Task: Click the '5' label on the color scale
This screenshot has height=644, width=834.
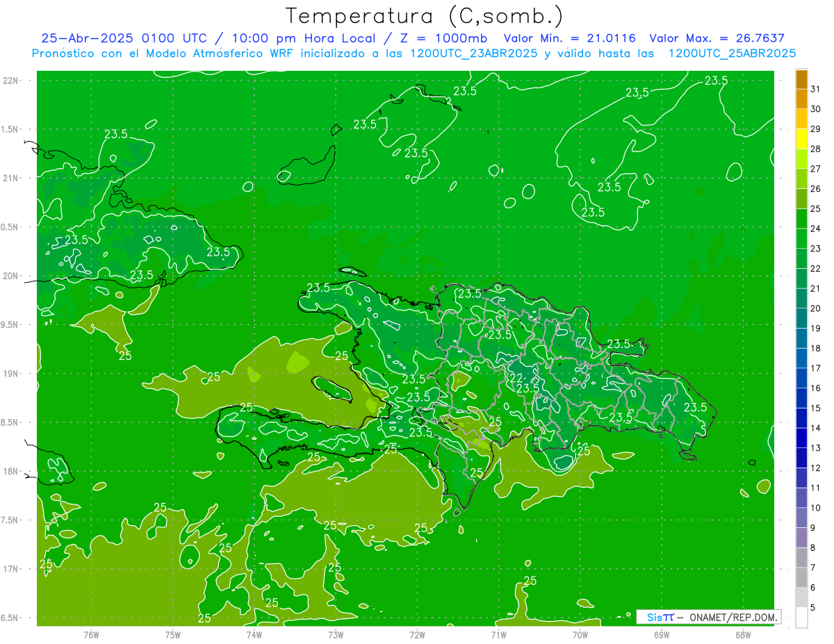Action: 813,607
